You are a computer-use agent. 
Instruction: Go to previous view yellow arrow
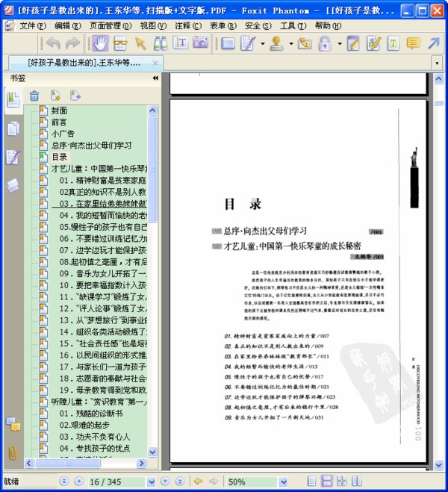pos(199,481)
